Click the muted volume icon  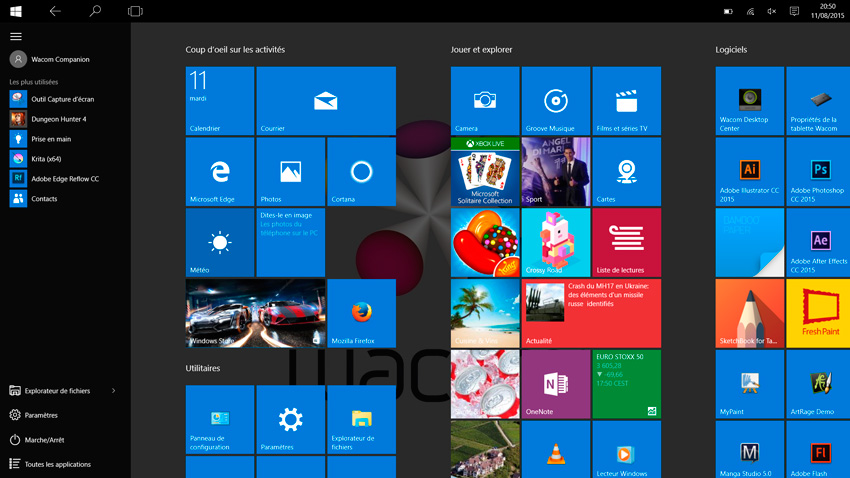(x=771, y=11)
